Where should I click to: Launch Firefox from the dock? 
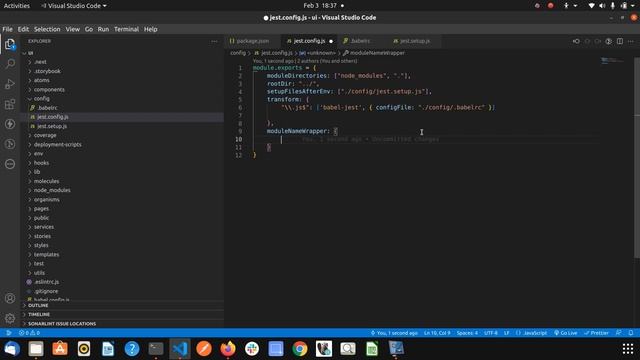[228, 349]
